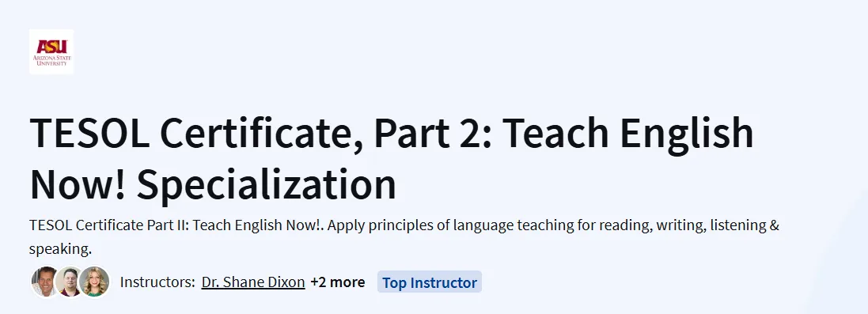
Task: Select the word 'Specialization' in the title
Action: point(267,183)
